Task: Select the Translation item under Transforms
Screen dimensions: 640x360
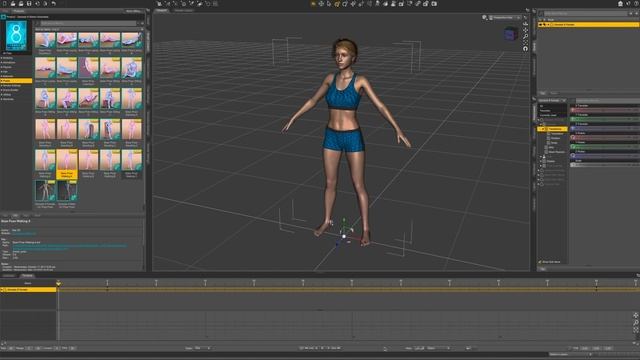Action: [x=557, y=133]
